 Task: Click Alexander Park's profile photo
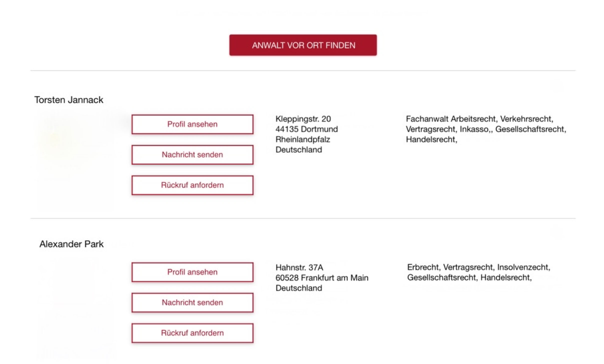click(75, 307)
